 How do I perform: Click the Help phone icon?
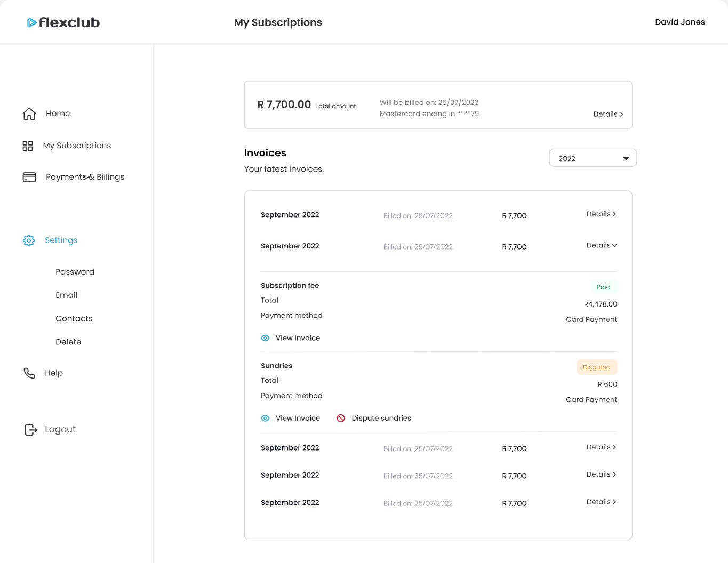coord(29,373)
